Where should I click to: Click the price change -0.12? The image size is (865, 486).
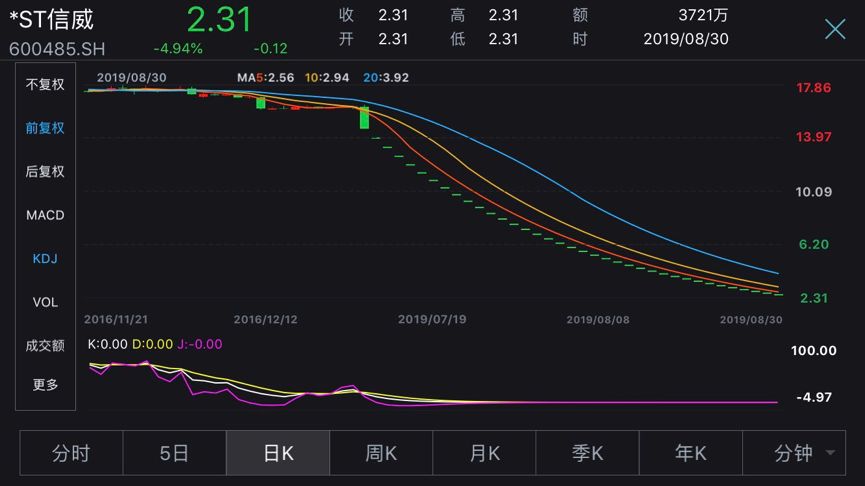pyautogui.click(x=270, y=49)
